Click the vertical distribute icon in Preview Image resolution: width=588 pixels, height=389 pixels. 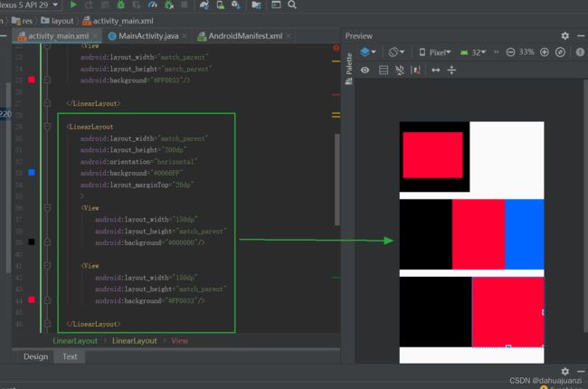click(x=451, y=71)
